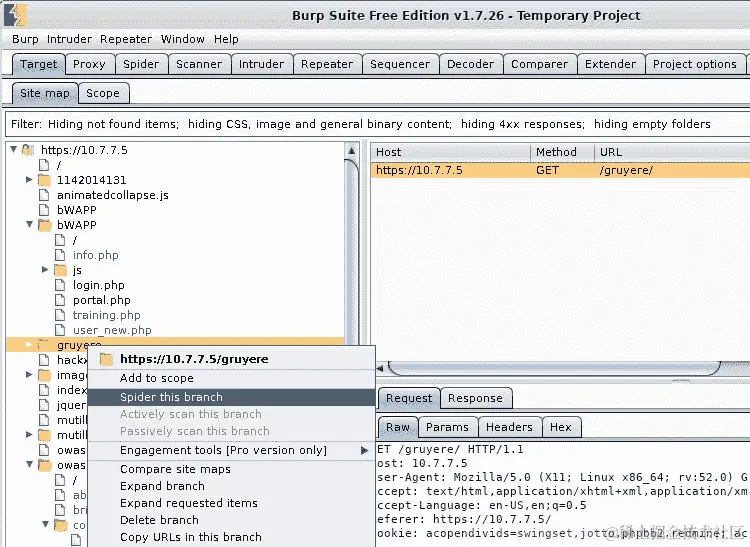Viewport: 750px width, 547px height.
Task: Expand the 1142014131 folder
Action: [x=29, y=180]
